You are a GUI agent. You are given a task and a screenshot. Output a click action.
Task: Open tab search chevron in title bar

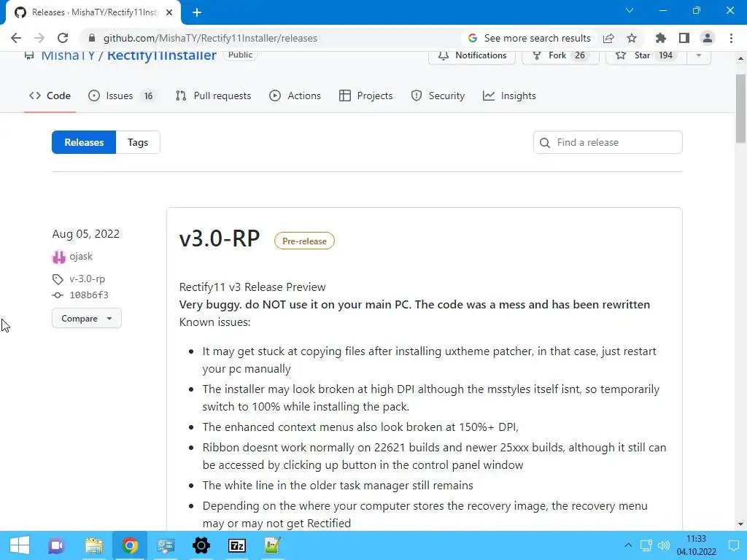630,10
